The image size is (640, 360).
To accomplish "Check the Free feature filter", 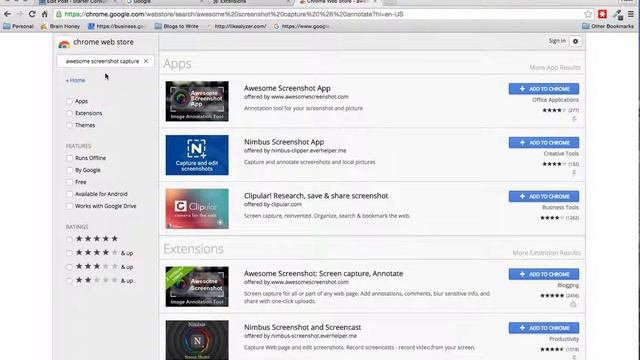I will click(x=69, y=182).
